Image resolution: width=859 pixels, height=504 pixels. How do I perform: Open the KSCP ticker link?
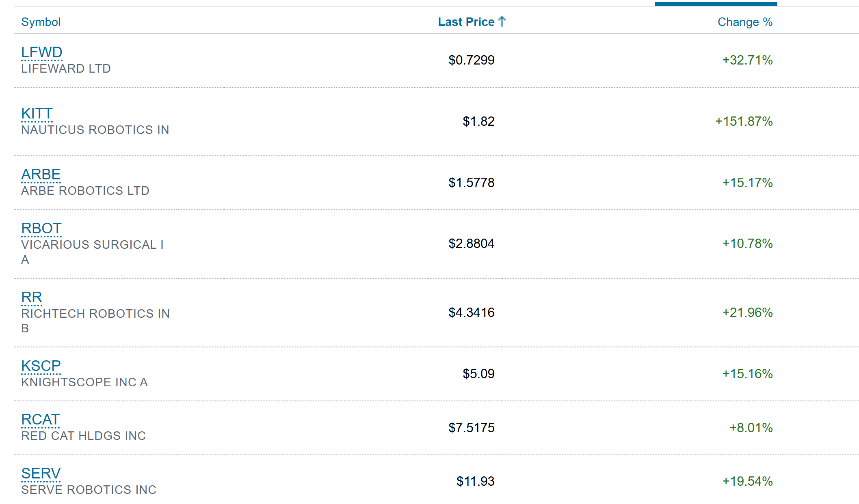click(41, 366)
